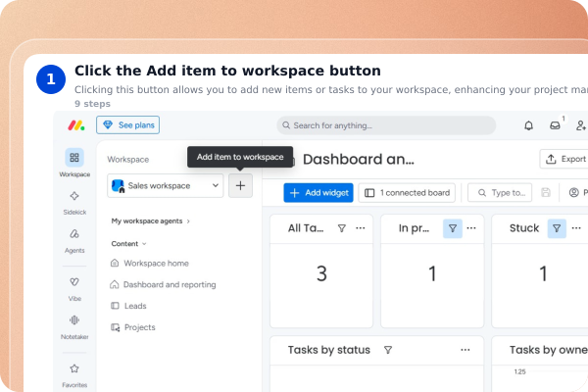The image size is (588, 392).
Task: Open All Tasks widget more options
Action: coord(361,228)
